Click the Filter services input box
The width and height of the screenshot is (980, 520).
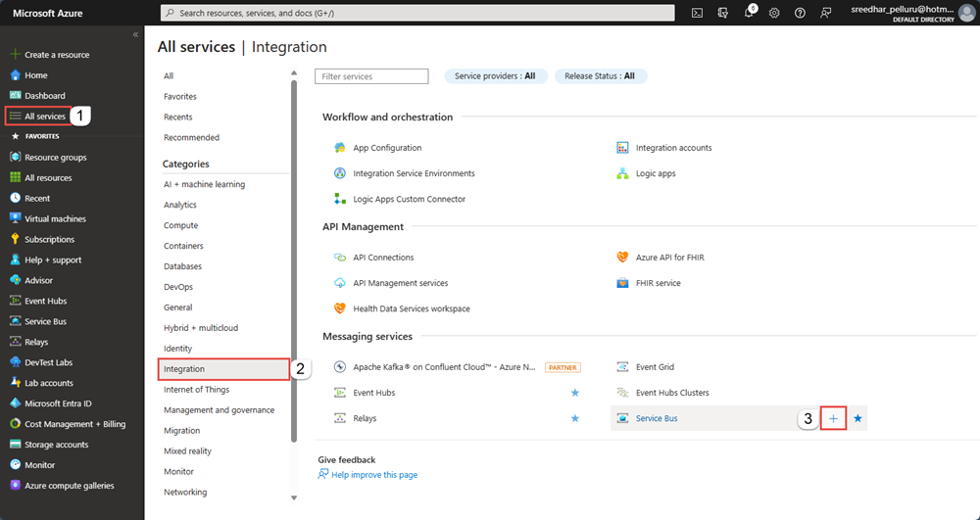(x=371, y=76)
